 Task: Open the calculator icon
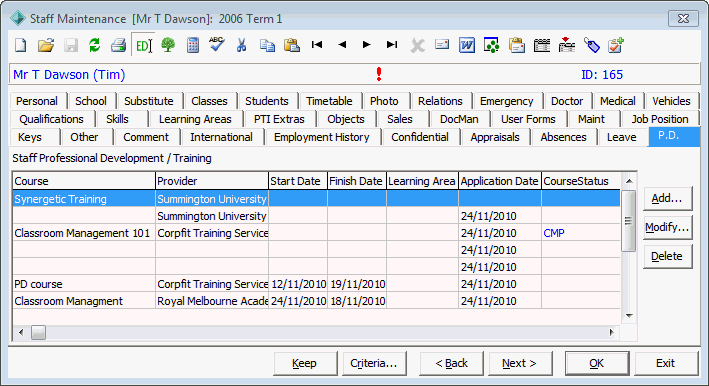pyautogui.click(x=193, y=45)
